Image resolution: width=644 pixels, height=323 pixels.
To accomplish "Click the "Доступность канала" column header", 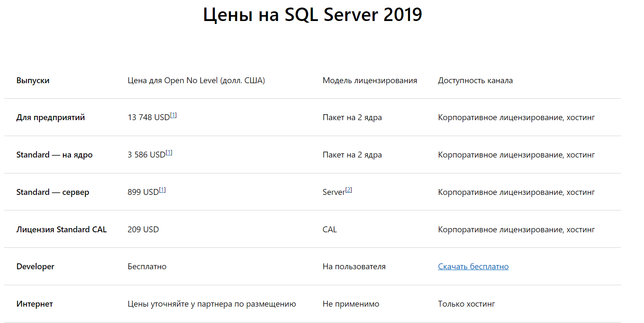I will (475, 80).
